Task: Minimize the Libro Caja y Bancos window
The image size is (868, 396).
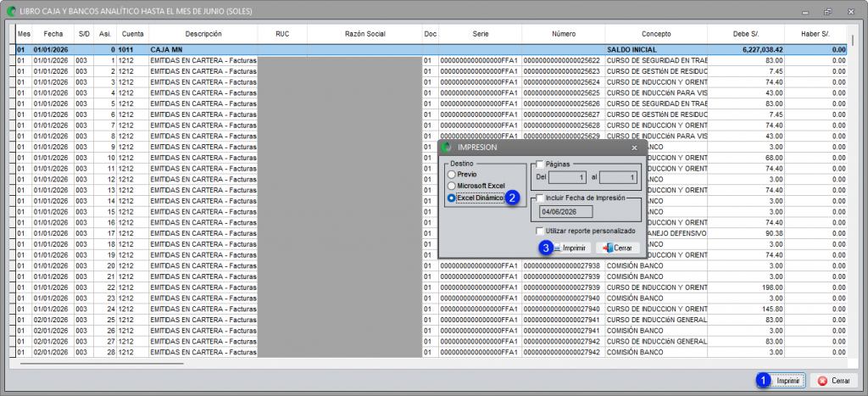Action: 805,11
